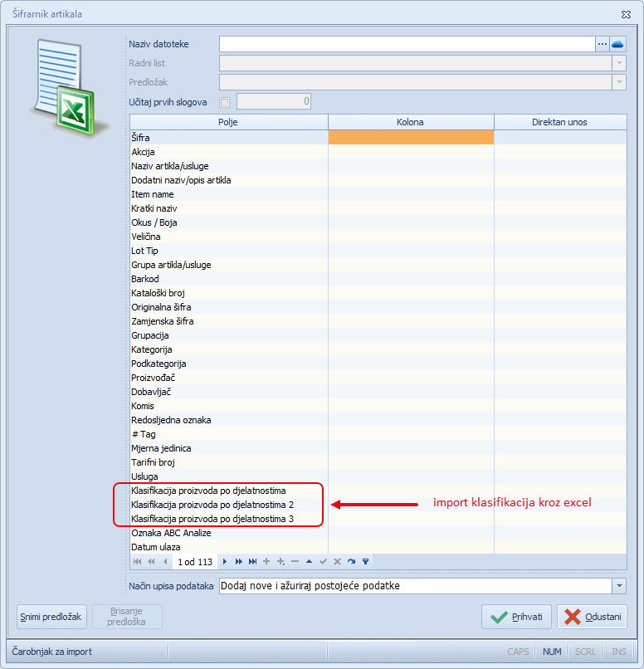644x669 pixels.
Task: Click the up-arrow edit icon in navigator
Action: click(309, 561)
